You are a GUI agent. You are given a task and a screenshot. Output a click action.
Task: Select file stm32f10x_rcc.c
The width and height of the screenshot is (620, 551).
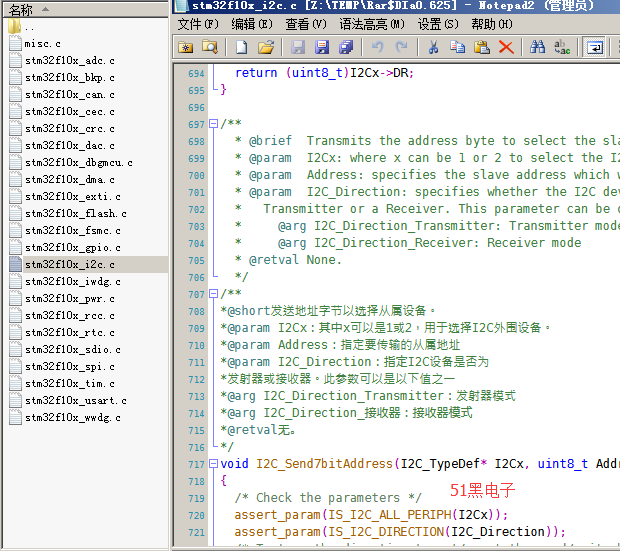(x=70, y=316)
